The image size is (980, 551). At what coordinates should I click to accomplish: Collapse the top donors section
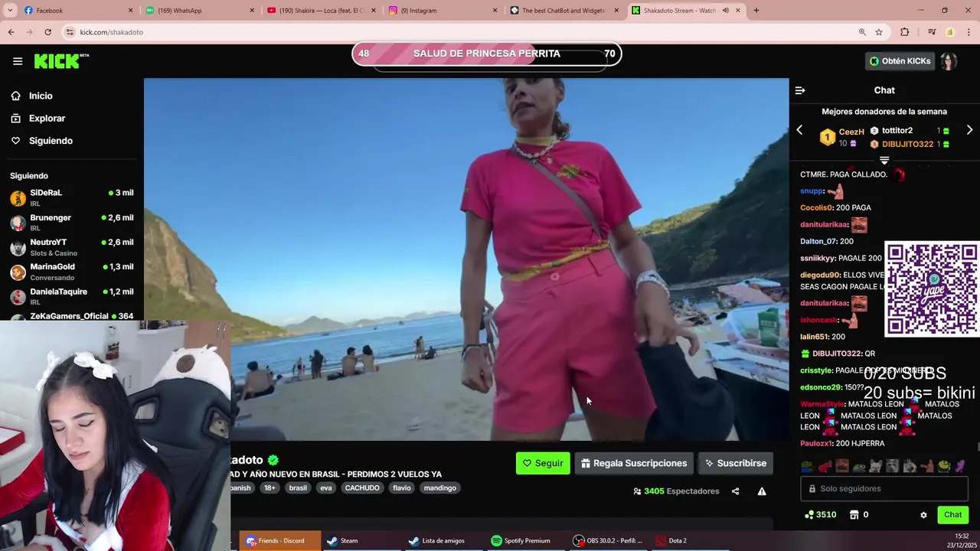tap(884, 161)
